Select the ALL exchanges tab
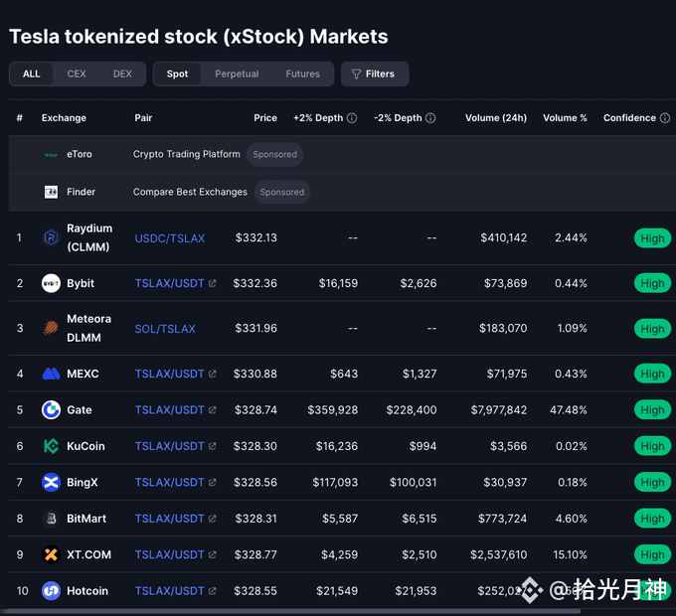Viewport: 676px width, 616px height. (32, 75)
